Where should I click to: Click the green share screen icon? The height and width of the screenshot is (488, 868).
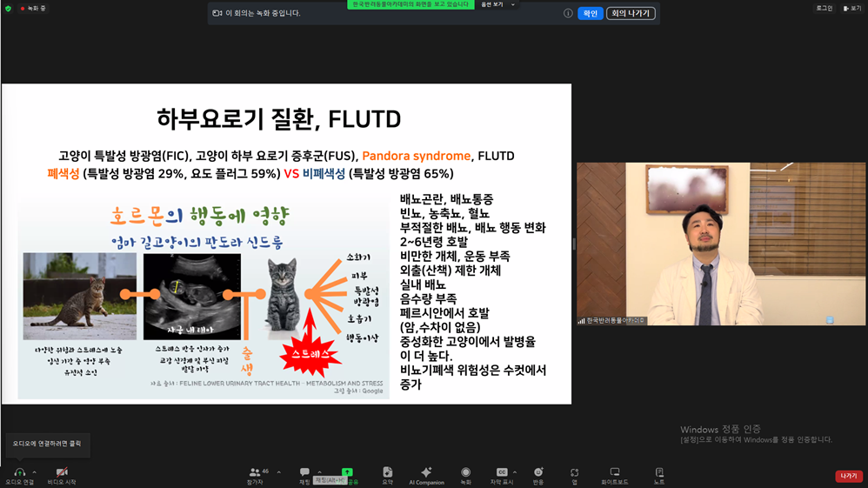[x=347, y=472]
